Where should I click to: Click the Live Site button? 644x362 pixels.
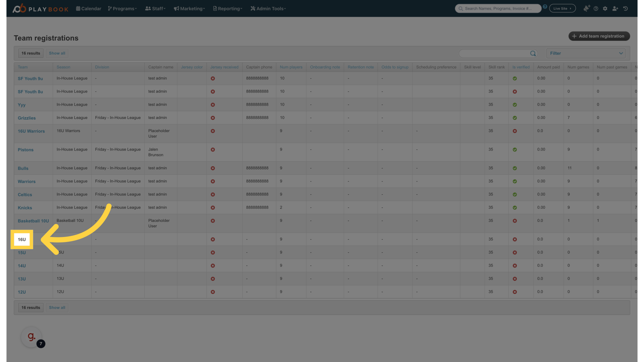click(562, 9)
